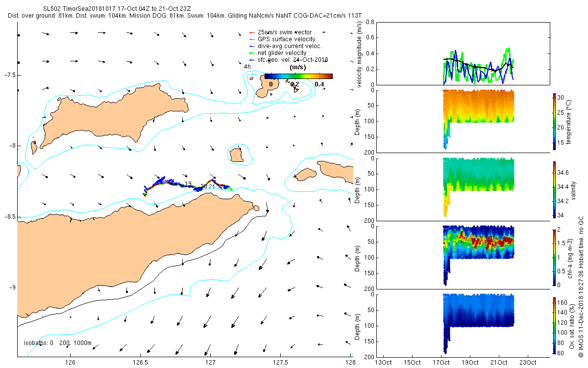The height and width of the screenshot is (368, 588).
Task: Click the '160' tick on oxygen colorbar
Action: pyautogui.click(x=563, y=302)
